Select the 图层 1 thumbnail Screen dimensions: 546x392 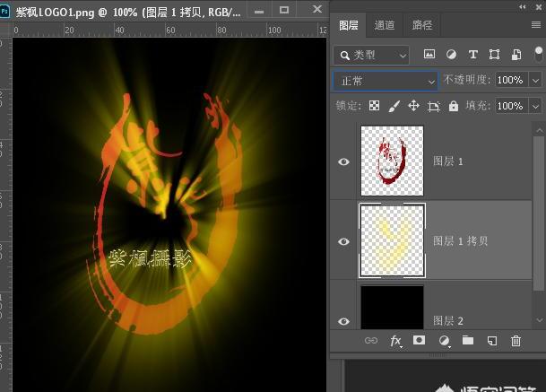(392, 161)
